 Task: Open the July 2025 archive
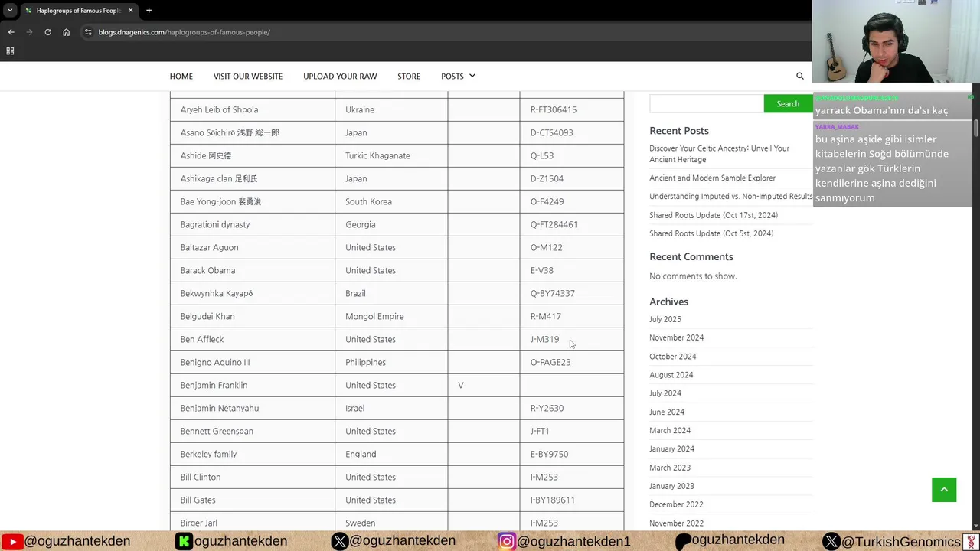[665, 319]
